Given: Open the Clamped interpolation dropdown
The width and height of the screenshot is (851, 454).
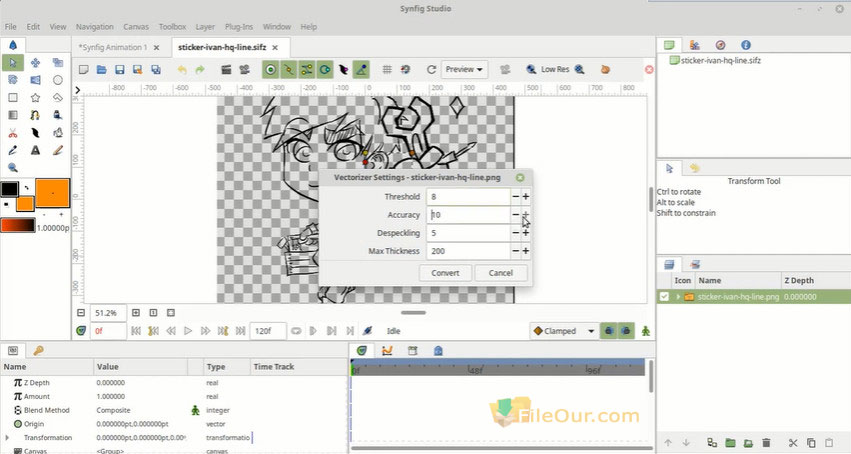Looking at the screenshot, I should coord(563,331).
